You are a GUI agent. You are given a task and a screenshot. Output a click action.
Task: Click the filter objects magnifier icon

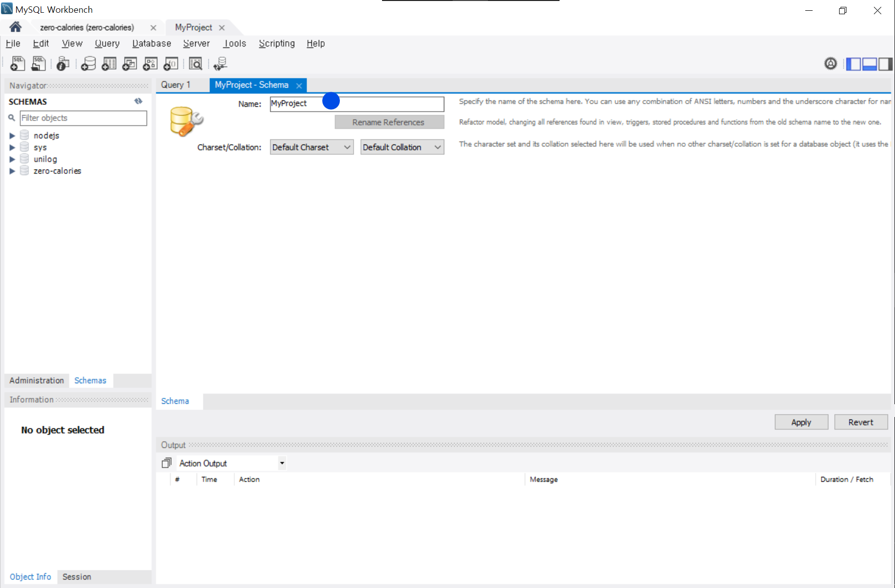click(x=12, y=118)
